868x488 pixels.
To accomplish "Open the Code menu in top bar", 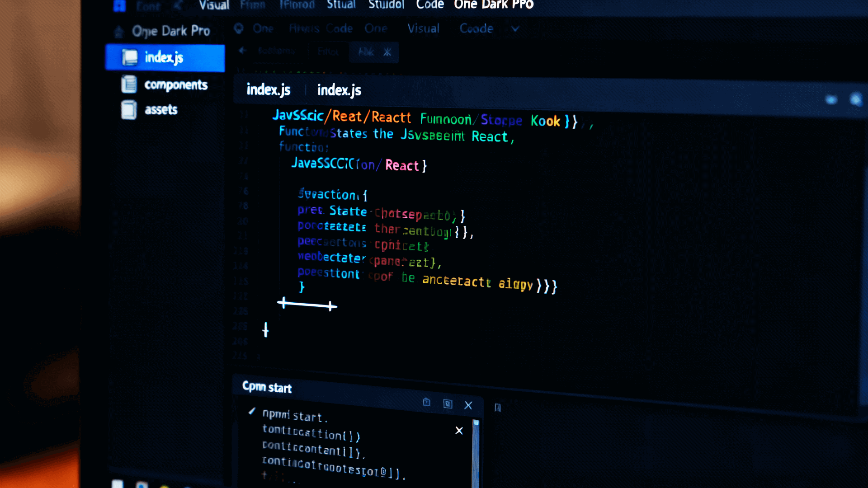I will (430, 5).
